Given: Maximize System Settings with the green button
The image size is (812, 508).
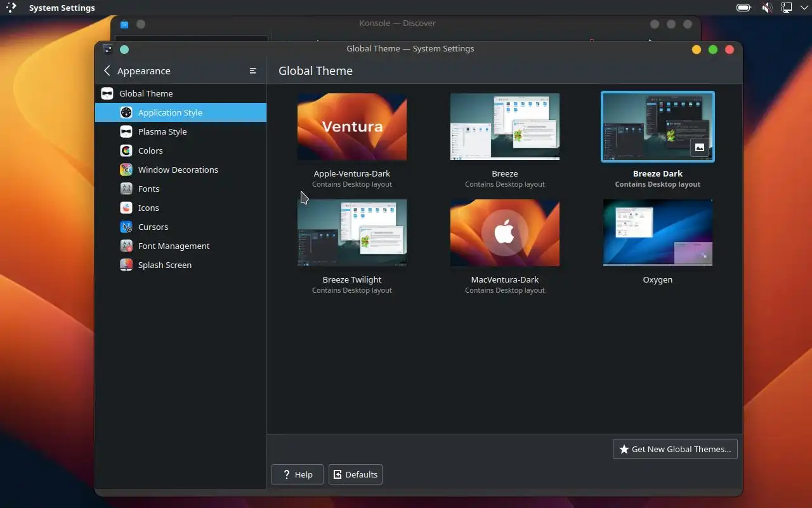Looking at the screenshot, I should (x=713, y=50).
